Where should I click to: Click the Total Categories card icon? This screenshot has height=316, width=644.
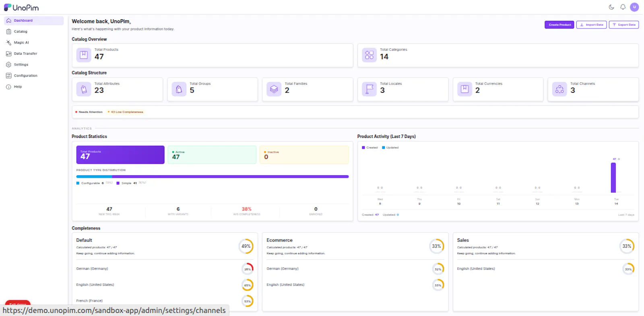(369, 55)
